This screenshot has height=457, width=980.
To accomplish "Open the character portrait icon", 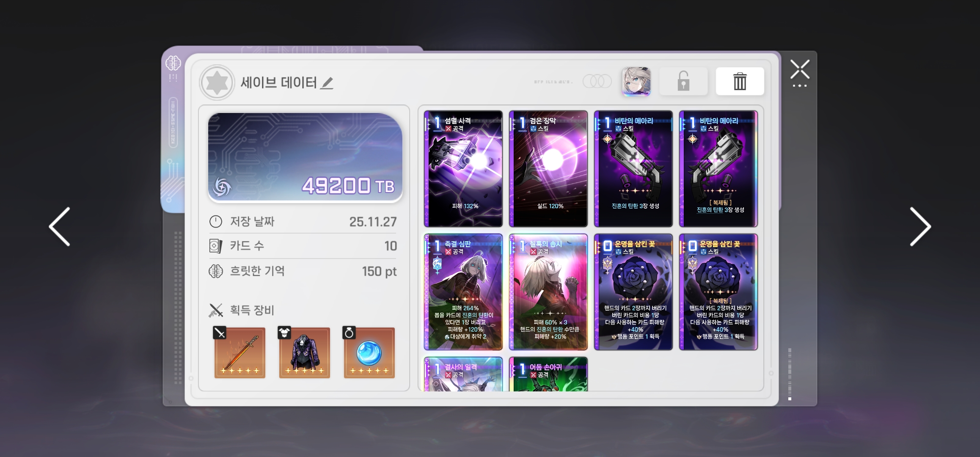I will [x=636, y=81].
